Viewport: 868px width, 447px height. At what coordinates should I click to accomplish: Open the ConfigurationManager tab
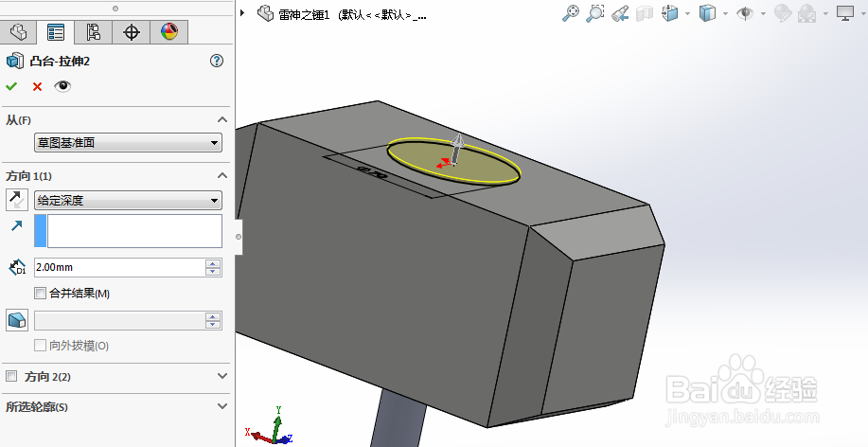93,31
